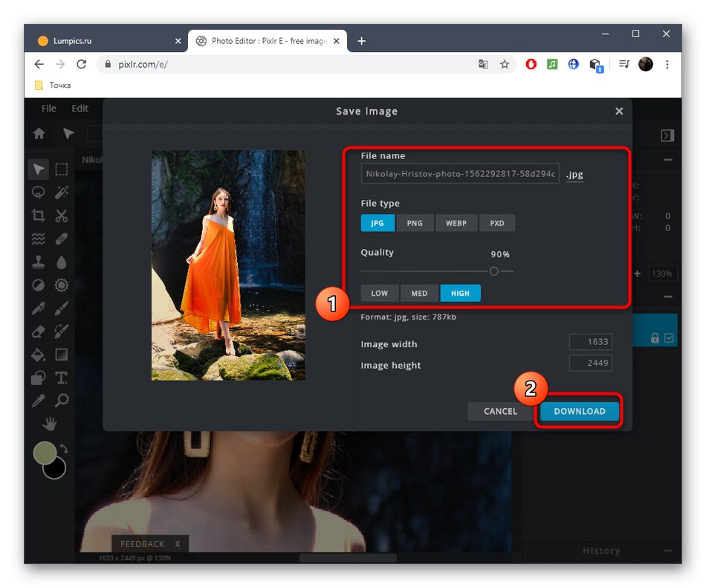Click the CANCEL button
This screenshot has height=588, width=706.
(500, 411)
